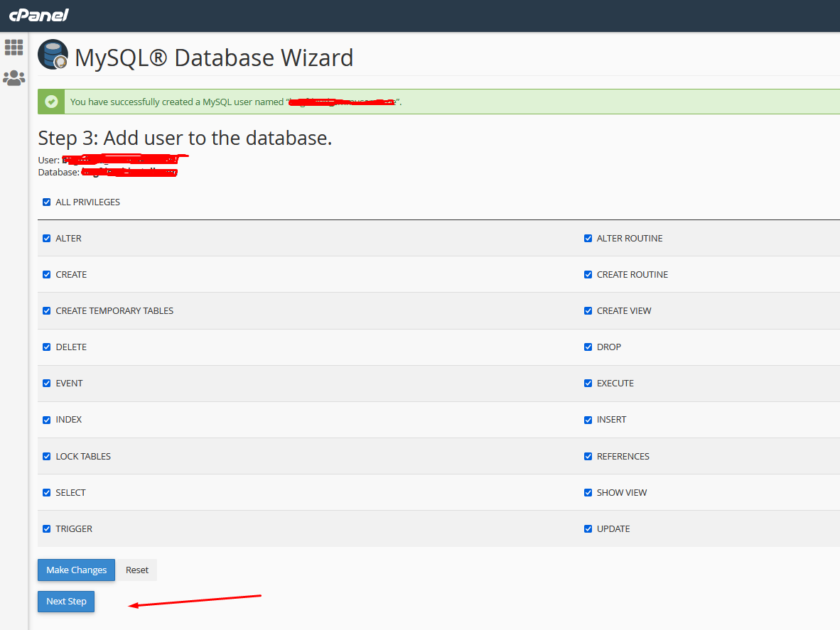The image size is (840, 630).
Task: Proceed with the Next Step button
Action: [x=66, y=602]
